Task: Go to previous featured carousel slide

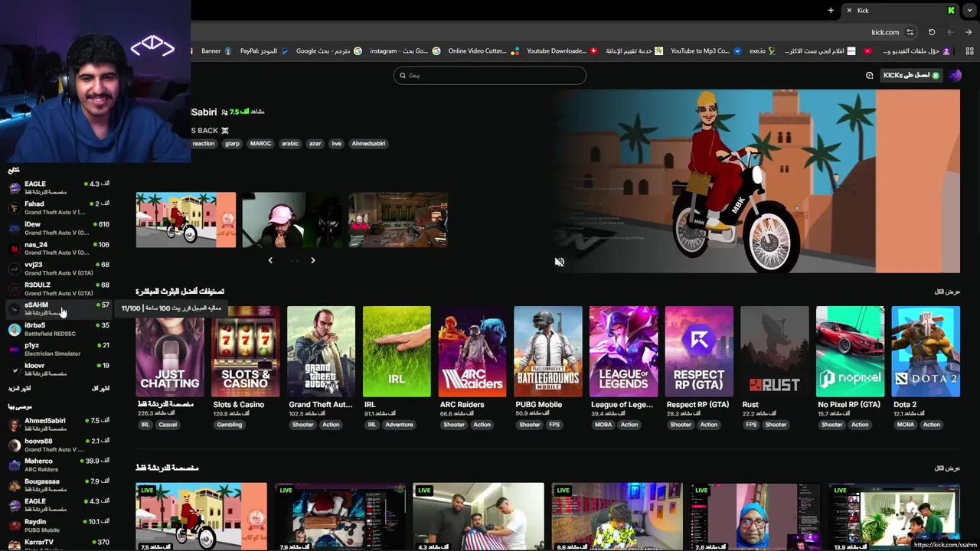Action: click(x=270, y=260)
